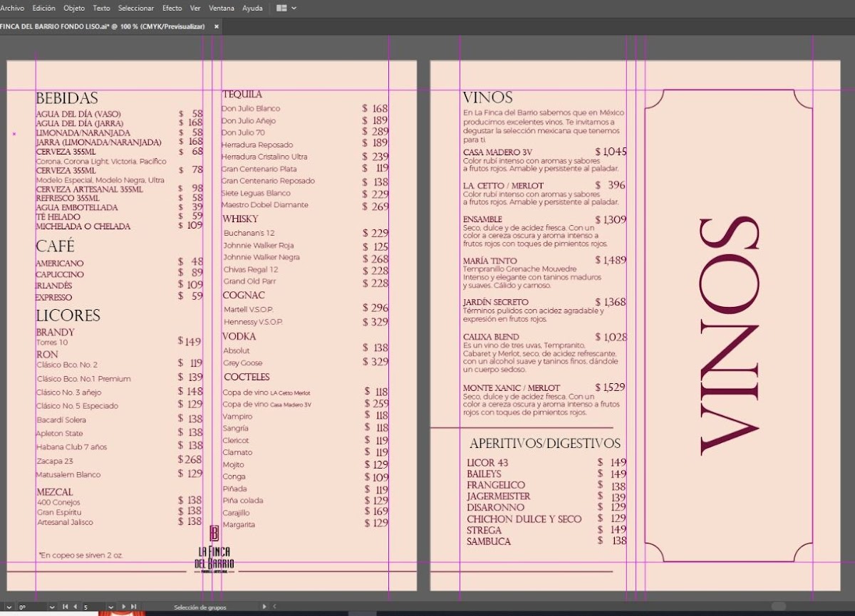Image resolution: width=855 pixels, height=616 pixels.
Task: Open the Edición menu
Action: pyautogui.click(x=44, y=8)
